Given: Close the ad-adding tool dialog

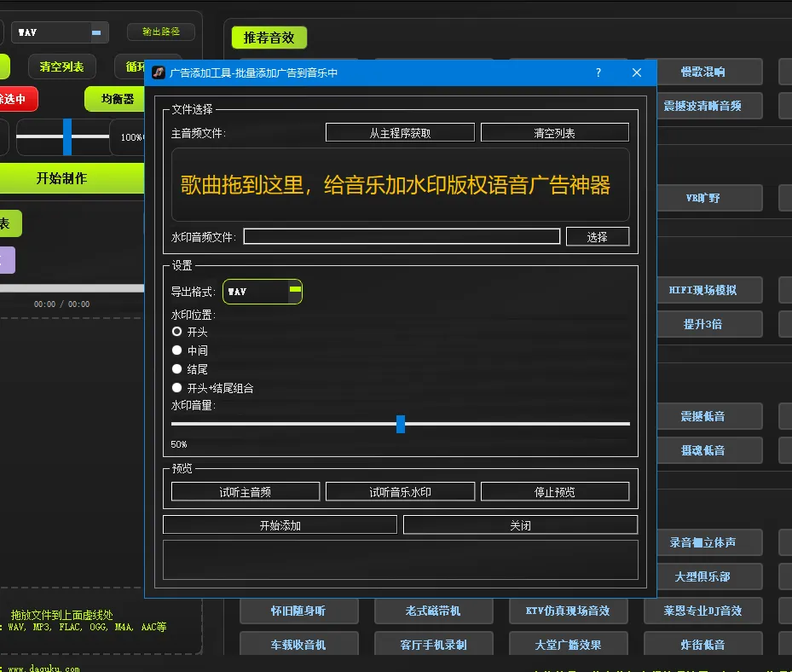Looking at the screenshot, I should pyautogui.click(x=637, y=72).
